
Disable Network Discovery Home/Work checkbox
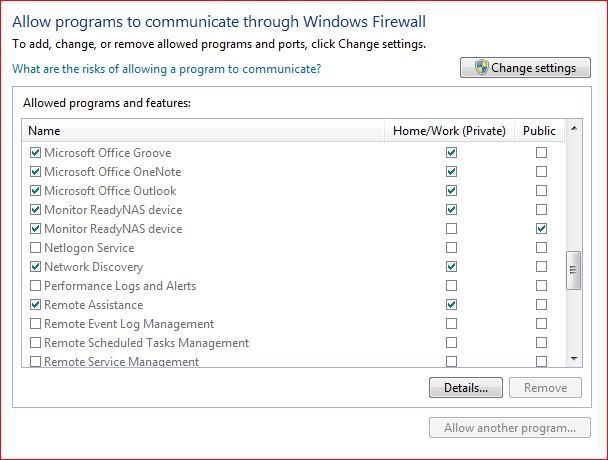coord(451,266)
